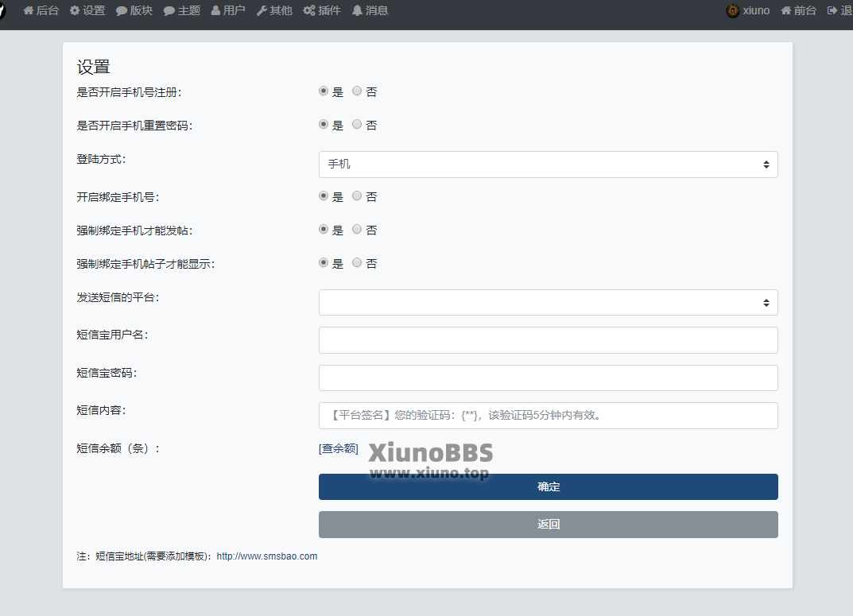
Task: Click the [查余额] balance link
Action: click(339, 448)
